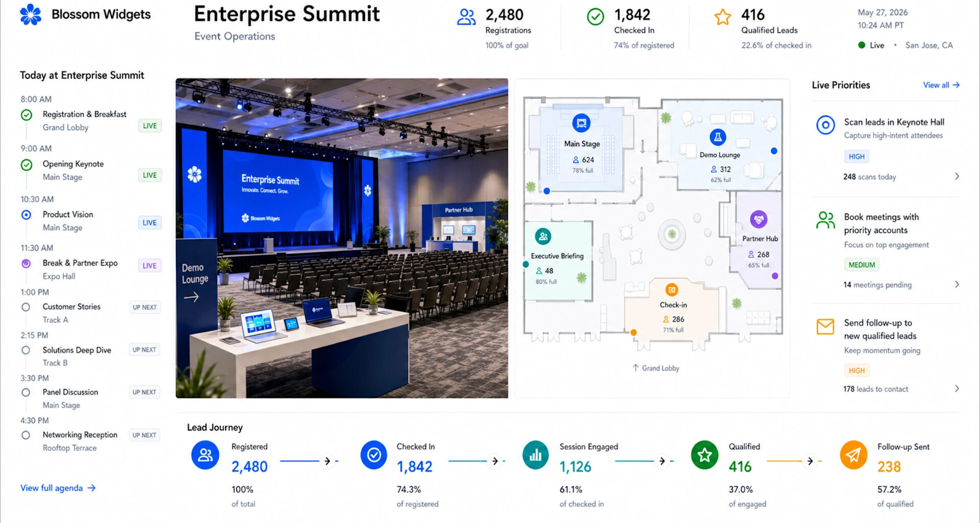Click the orange dot marker at Check-in
The height and width of the screenshot is (523, 980).
pos(633,332)
